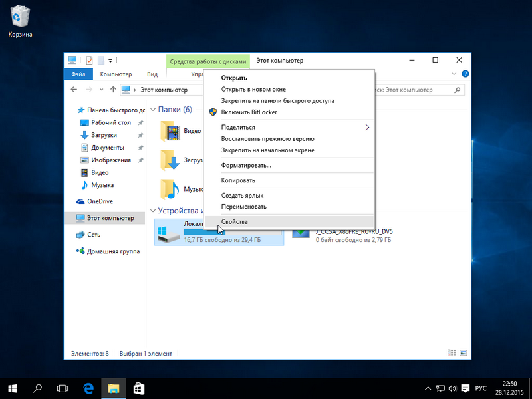Image resolution: width=532 pixels, height=399 pixels.
Task: Click the Help question mark icon
Action: [x=465, y=74]
